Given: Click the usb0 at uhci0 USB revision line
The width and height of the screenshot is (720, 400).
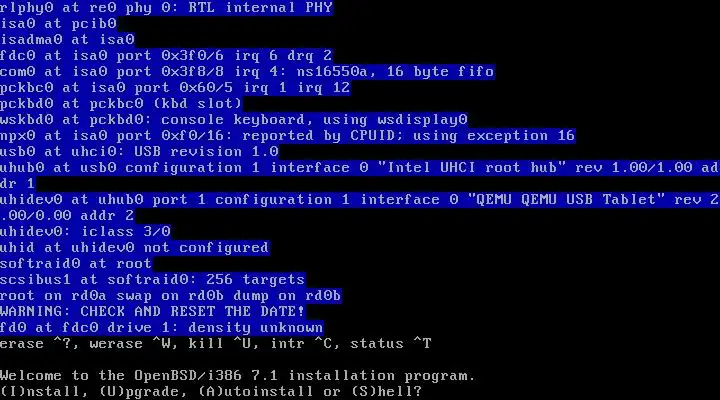Looking at the screenshot, I should [139, 151].
